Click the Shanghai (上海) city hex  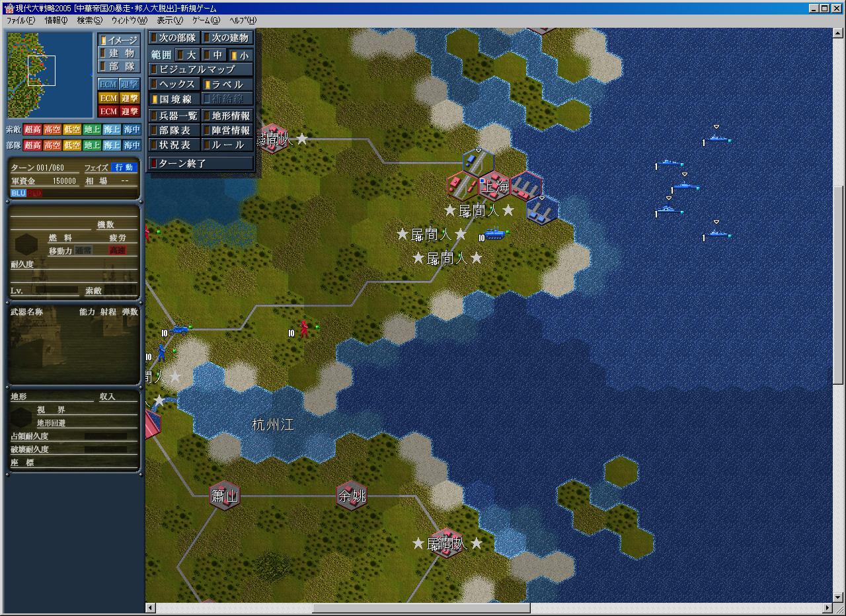(x=494, y=186)
